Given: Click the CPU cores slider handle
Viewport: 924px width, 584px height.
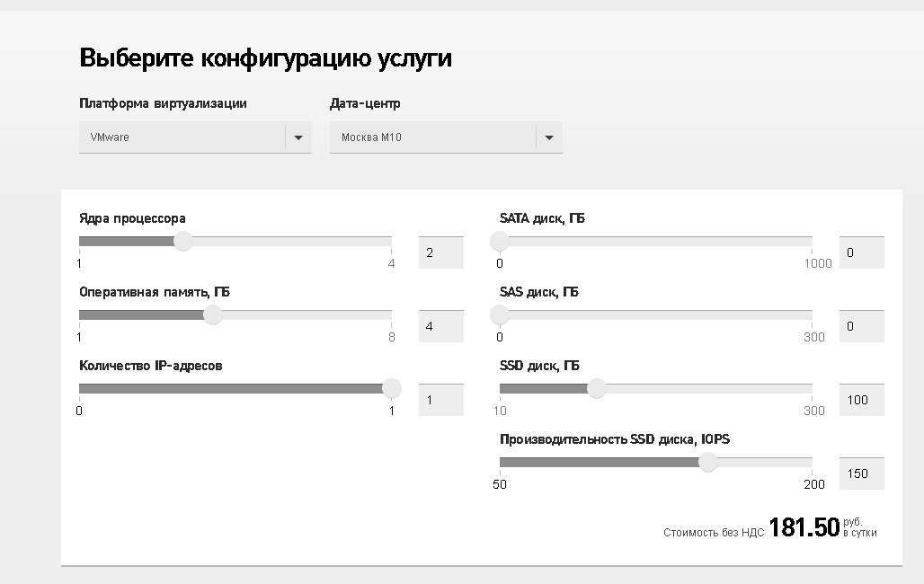Looking at the screenshot, I should (183, 241).
